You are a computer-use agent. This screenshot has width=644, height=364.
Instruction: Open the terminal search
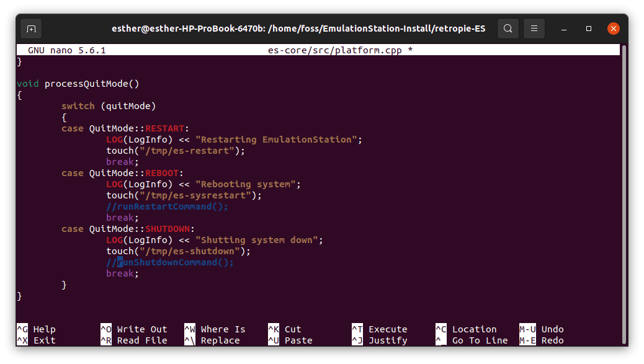[508, 29]
